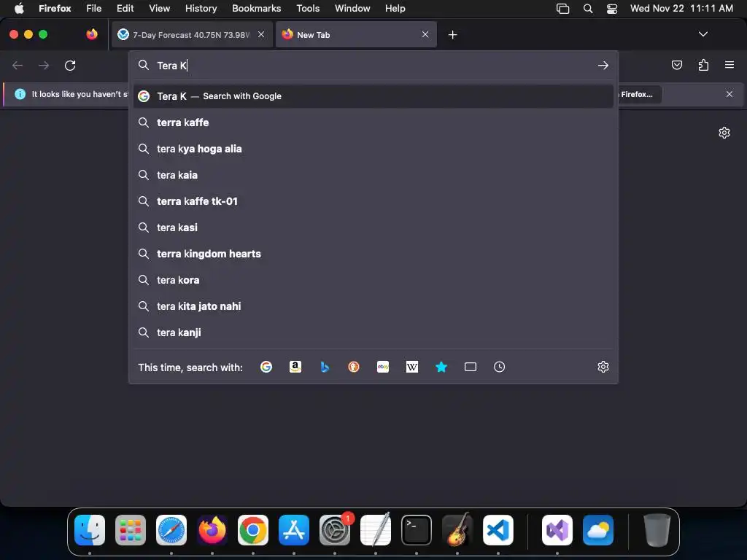Viewport: 747px width, 560px height.
Task: Open GarageBand from the Dock
Action: tap(457, 530)
